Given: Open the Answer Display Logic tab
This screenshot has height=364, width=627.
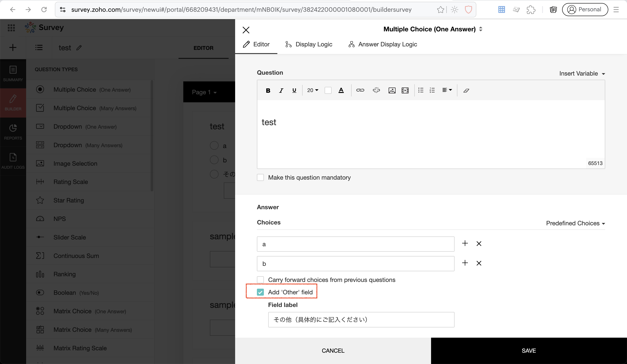Looking at the screenshot, I should 383,44.
